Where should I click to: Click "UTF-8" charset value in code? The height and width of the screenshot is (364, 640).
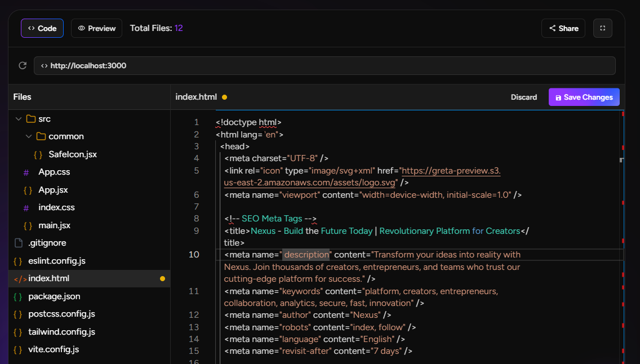pos(302,158)
